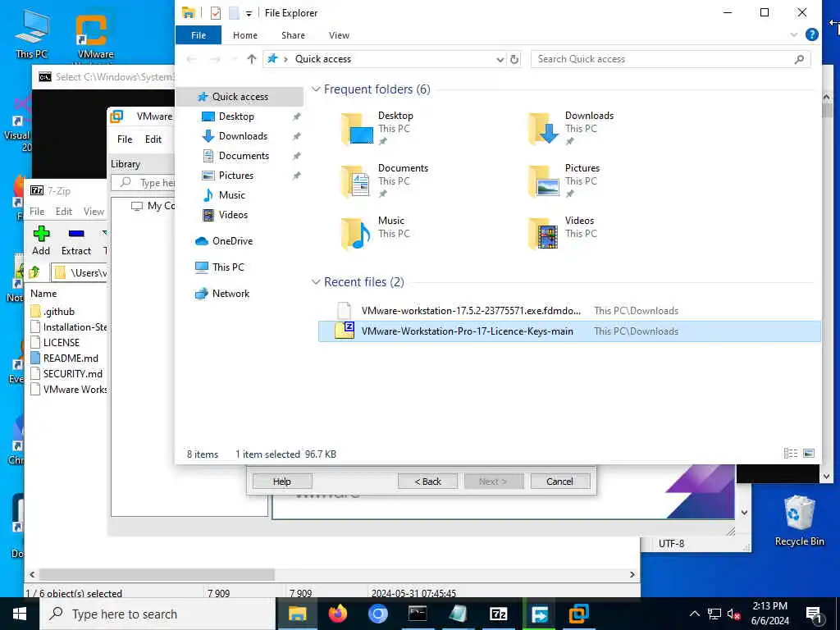Open the Customize Quick Access Toolbar dropdown

(249, 13)
